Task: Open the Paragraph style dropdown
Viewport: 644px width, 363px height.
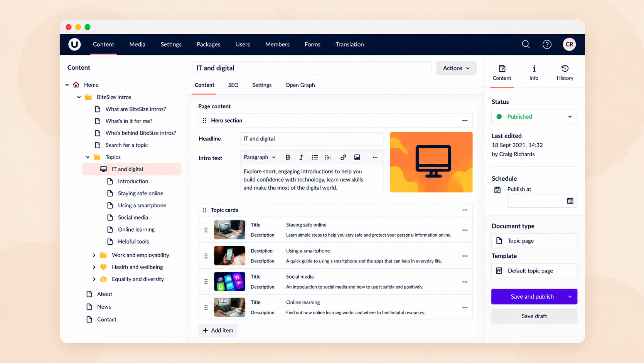Action: click(x=260, y=157)
